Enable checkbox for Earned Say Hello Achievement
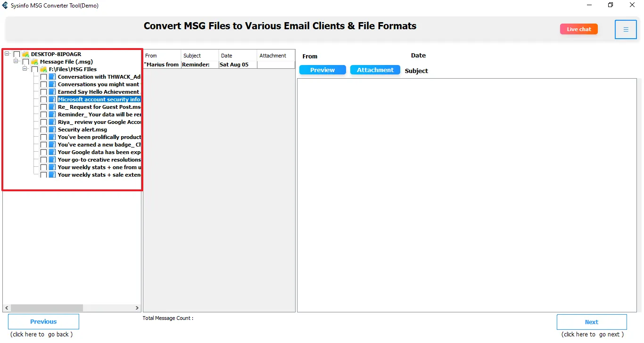Image resolution: width=644 pixels, height=343 pixels. coord(44,92)
